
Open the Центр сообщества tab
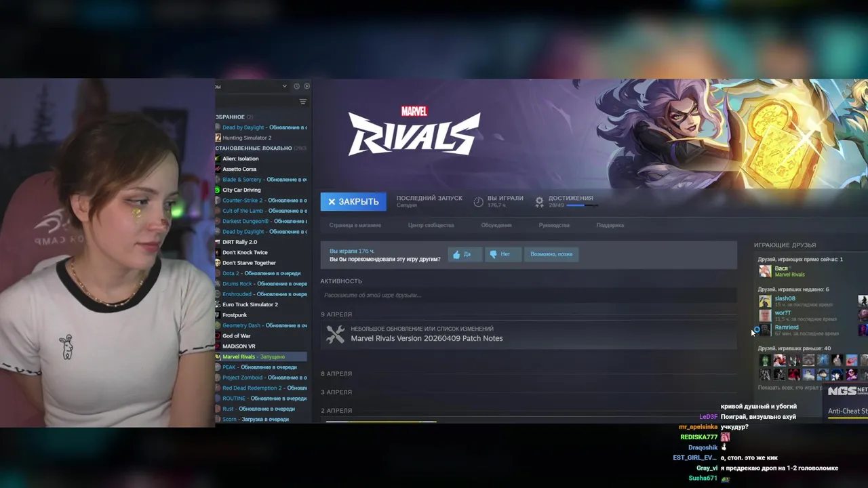[x=431, y=225]
